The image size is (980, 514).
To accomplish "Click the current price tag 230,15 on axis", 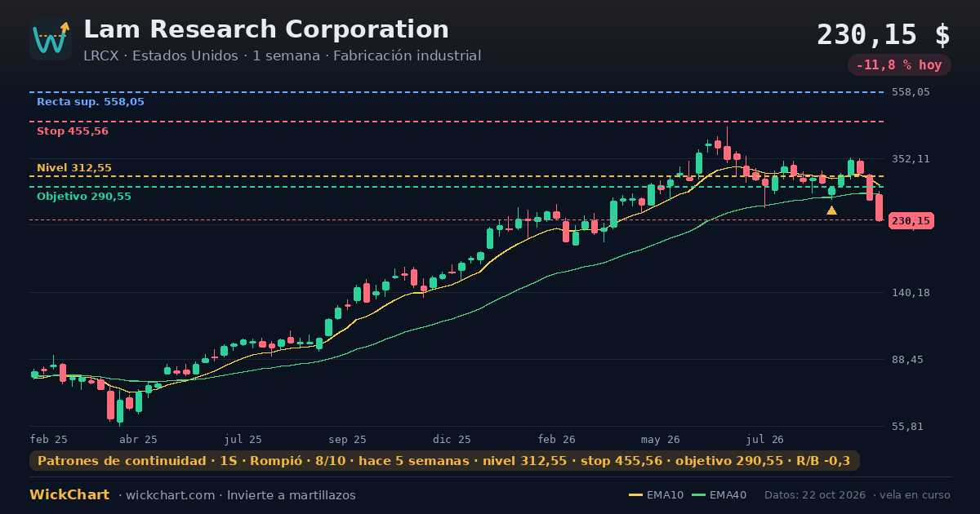I will click(x=911, y=221).
